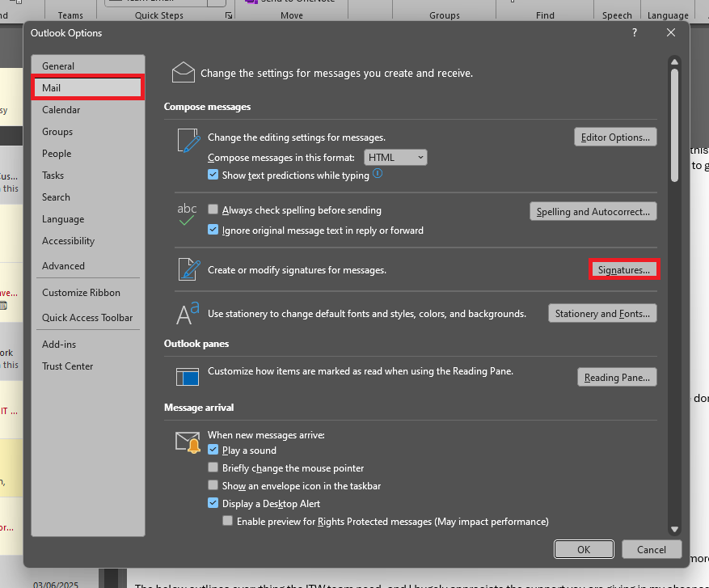This screenshot has width=709, height=588.
Task: Open Editor Options
Action: (x=615, y=137)
